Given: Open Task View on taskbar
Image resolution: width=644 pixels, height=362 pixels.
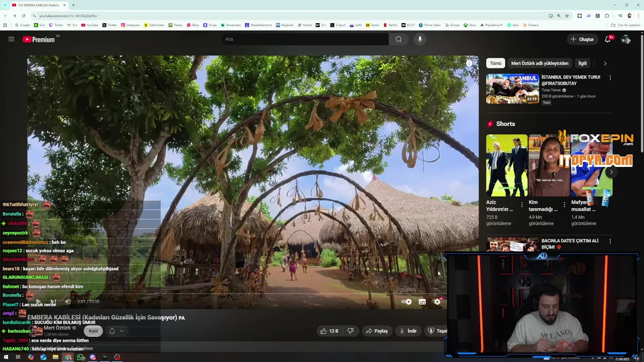Looking at the screenshot, I should click(x=18, y=357).
